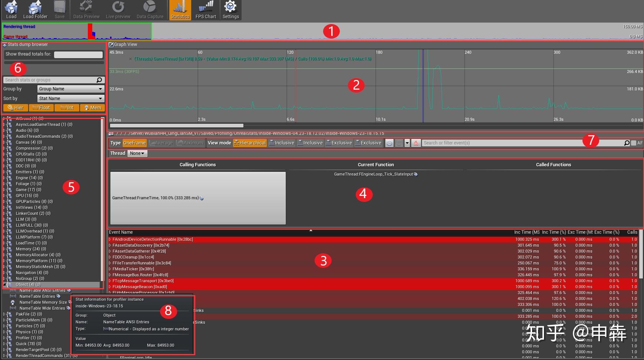This screenshot has width=644, height=360.
Task: Click the Mem stats filter button
Action: (x=92, y=107)
